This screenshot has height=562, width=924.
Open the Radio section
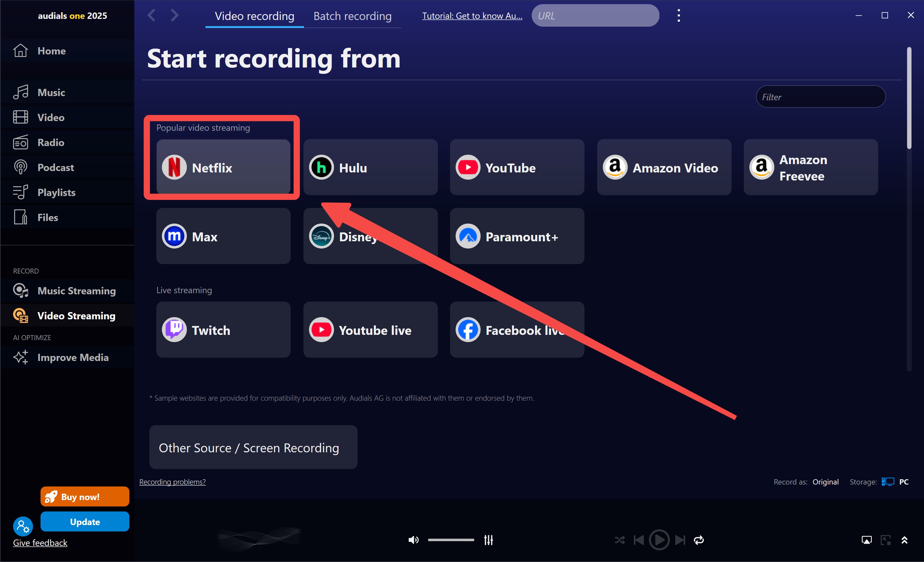coord(67,142)
